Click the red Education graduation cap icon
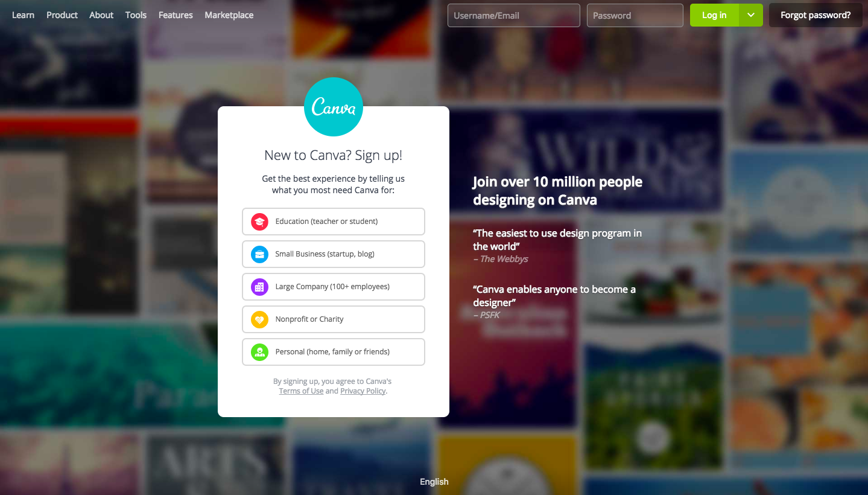The width and height of the screenshot is (868, 495). coord(259,222)
